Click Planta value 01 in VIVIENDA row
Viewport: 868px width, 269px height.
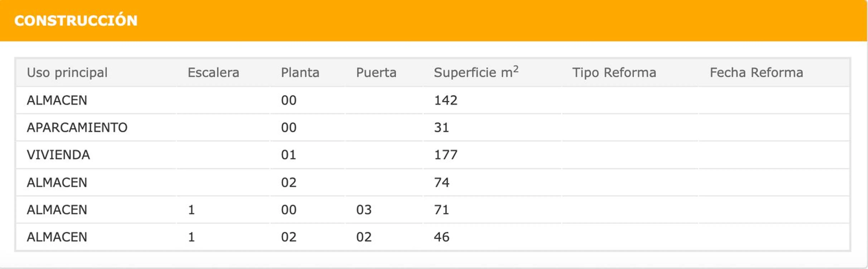(x=288, y=155)
